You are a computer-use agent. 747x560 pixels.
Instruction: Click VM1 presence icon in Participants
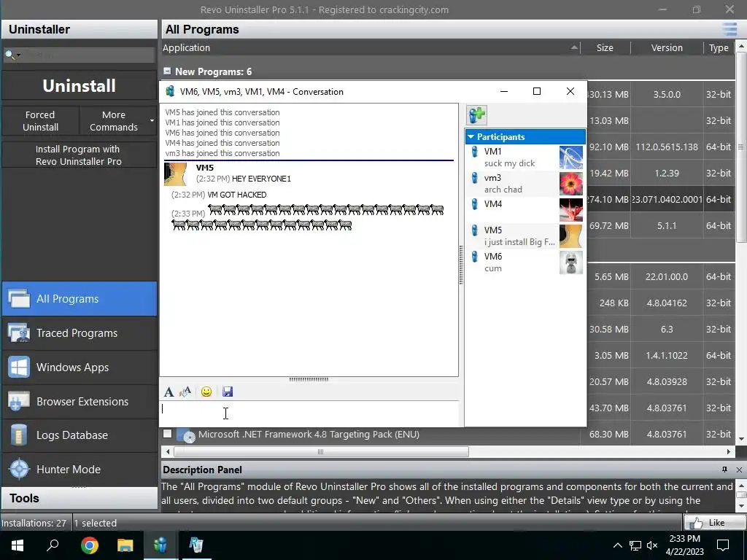coord(474,152)
